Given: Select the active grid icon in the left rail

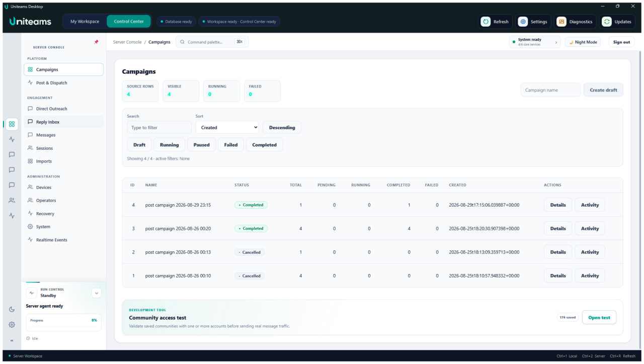Looking at the screenshot, I should pos(12,124).
